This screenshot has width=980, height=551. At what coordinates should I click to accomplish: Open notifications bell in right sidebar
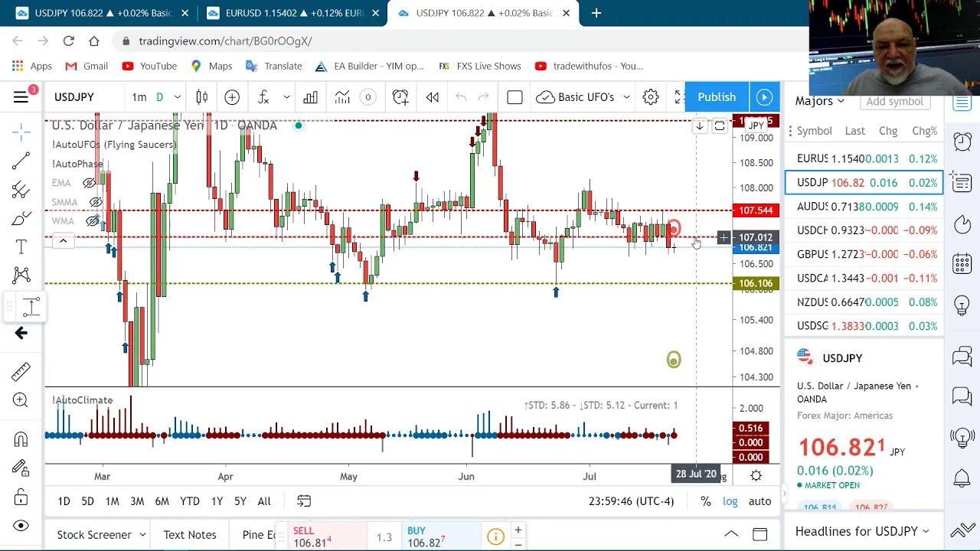[962, 478]
